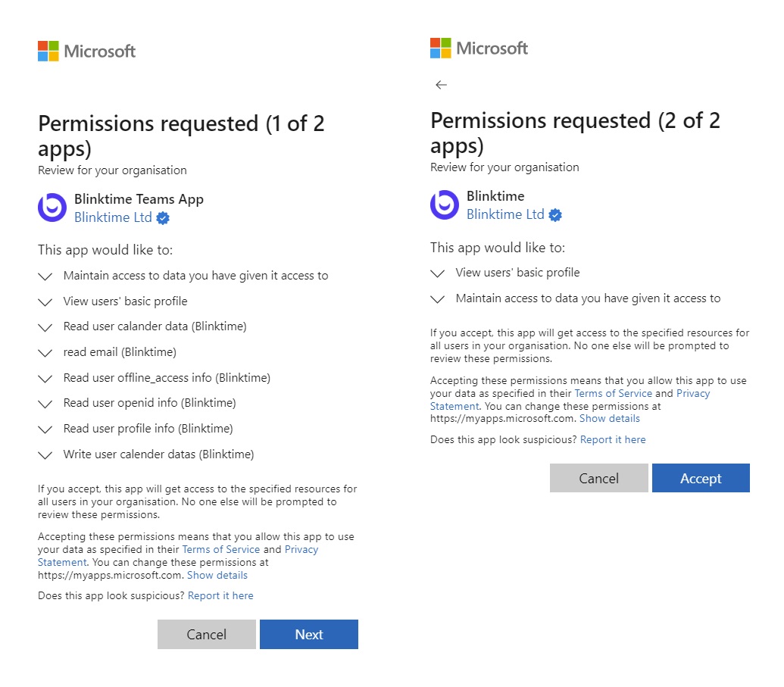Click 'Write user calender datas (Blinktime)' text
The width and height of the screenshot is (784, 687).
tap(158, 454)
